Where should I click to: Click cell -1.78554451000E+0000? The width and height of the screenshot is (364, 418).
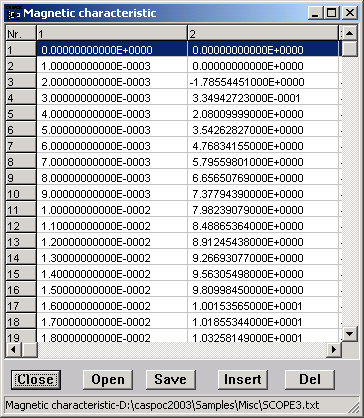pos(263,81)
